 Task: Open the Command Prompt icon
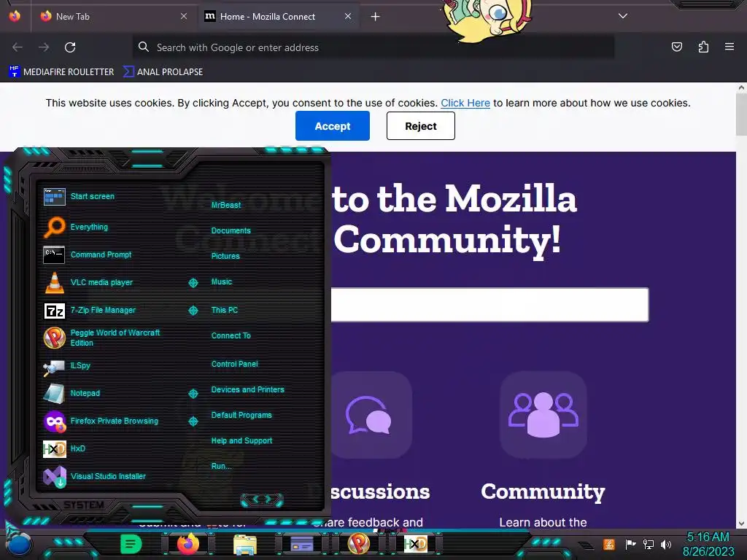click(x=54, y=254)
